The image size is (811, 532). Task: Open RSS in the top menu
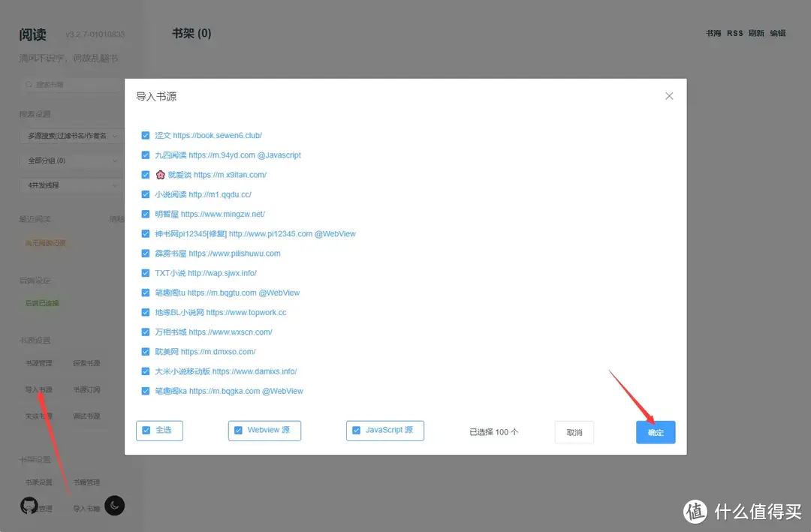(734, 33)
